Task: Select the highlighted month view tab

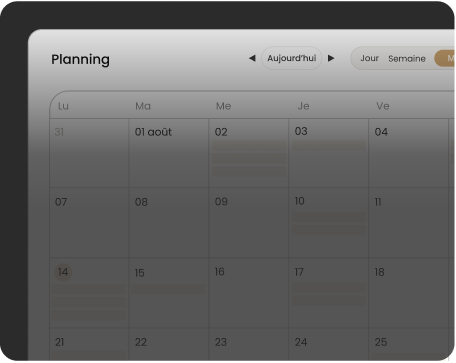Action: [445, 58]
